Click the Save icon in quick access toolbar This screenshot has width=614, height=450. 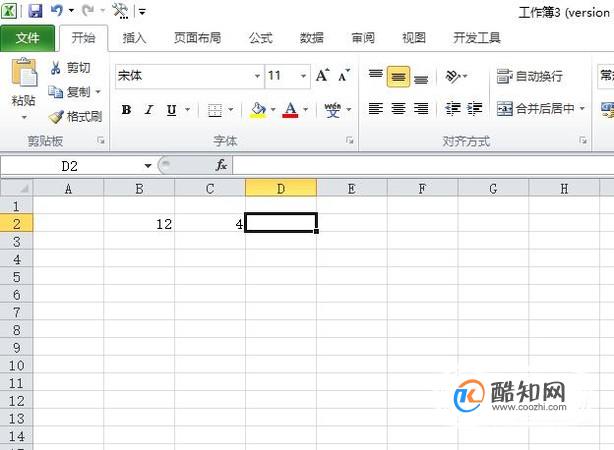click(35, 11)
